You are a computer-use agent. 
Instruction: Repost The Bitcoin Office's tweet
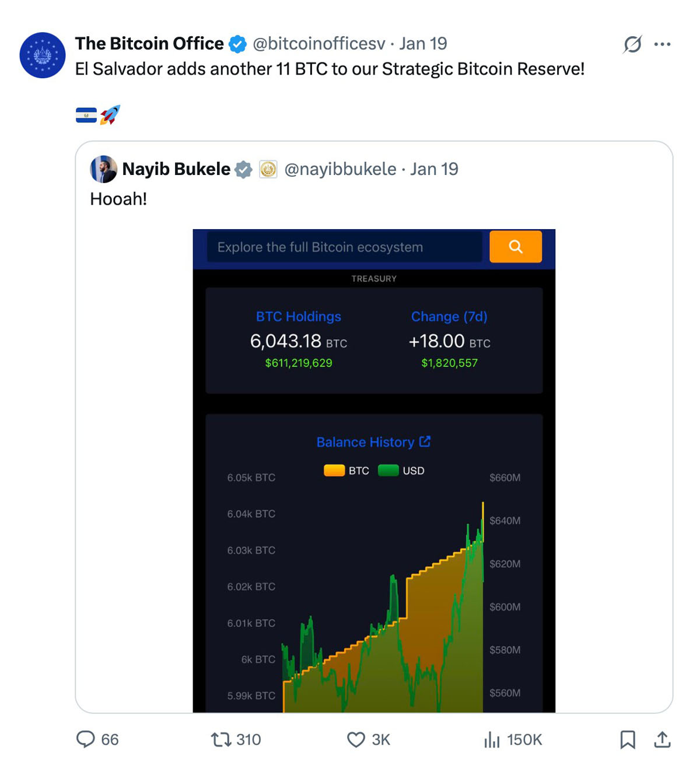(x=221, y=739)
